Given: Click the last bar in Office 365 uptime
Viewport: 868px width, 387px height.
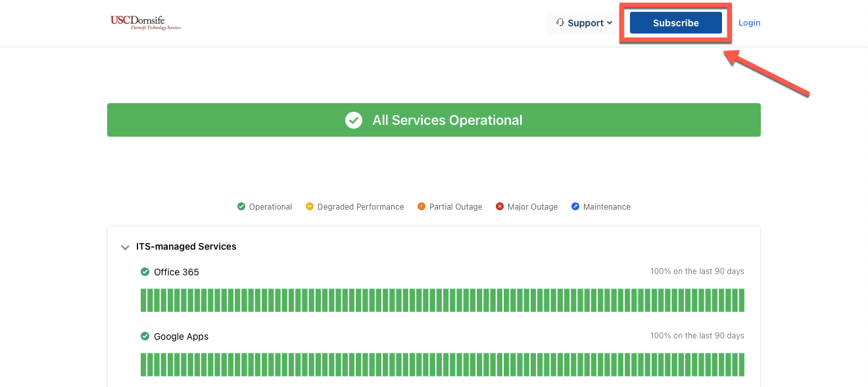Looking at the screenshot, I should (741, 300).
